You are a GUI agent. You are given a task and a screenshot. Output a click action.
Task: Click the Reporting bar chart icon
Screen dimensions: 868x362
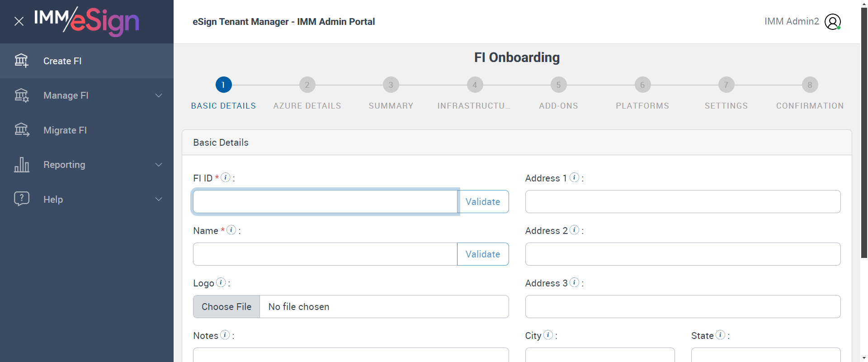pyautogui.click(x=21, y=165)
